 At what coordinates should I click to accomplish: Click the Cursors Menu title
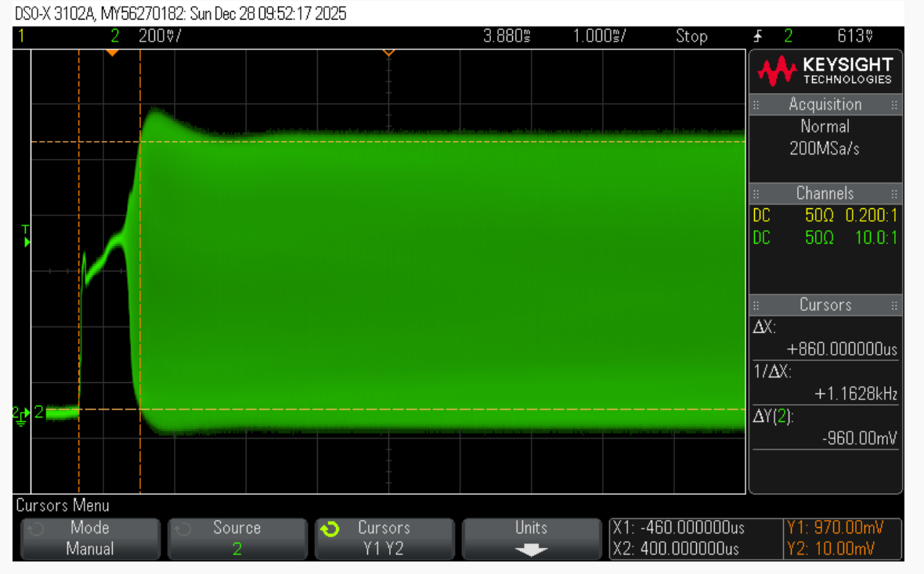[63, 506]
